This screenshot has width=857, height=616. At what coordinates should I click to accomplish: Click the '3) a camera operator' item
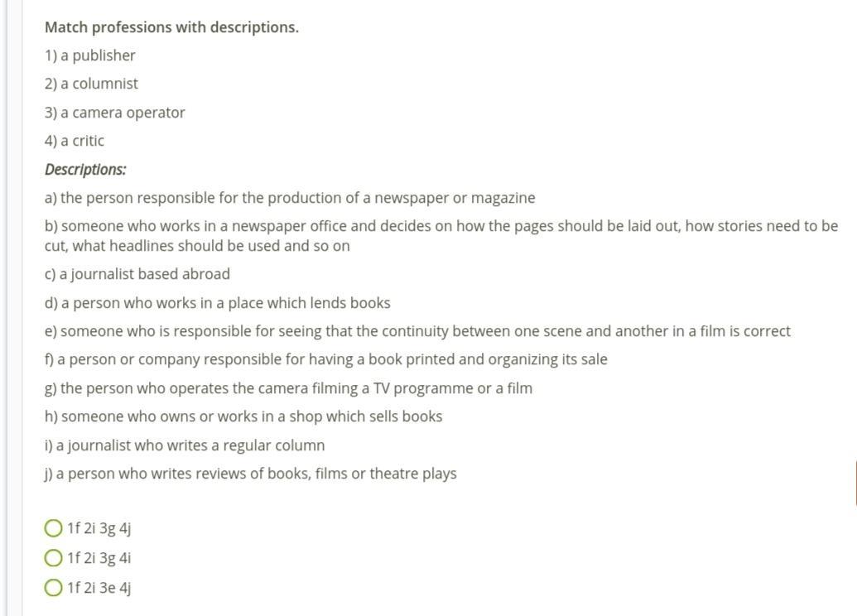click(x=114, y=113)
